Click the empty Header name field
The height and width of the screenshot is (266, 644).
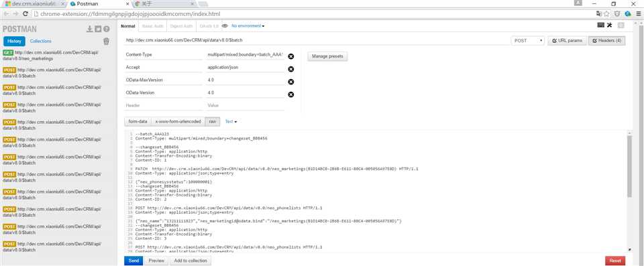coord(163,105)
